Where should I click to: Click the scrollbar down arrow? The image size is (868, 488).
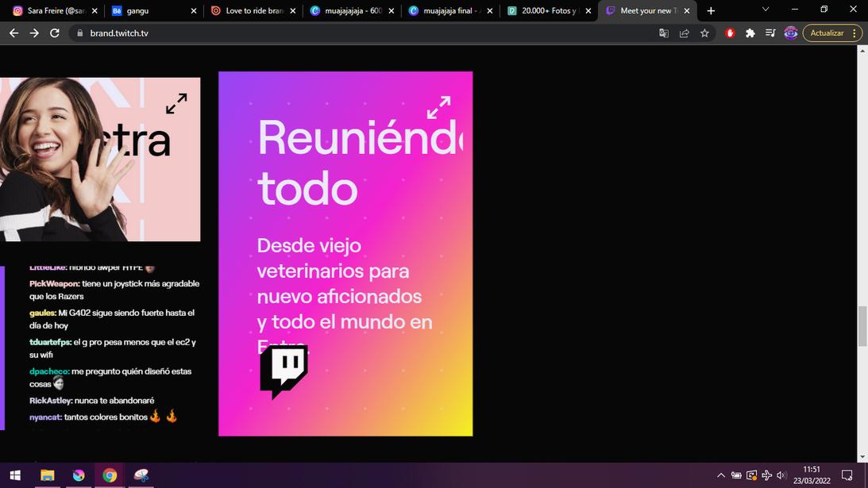(x=862, y=457)
